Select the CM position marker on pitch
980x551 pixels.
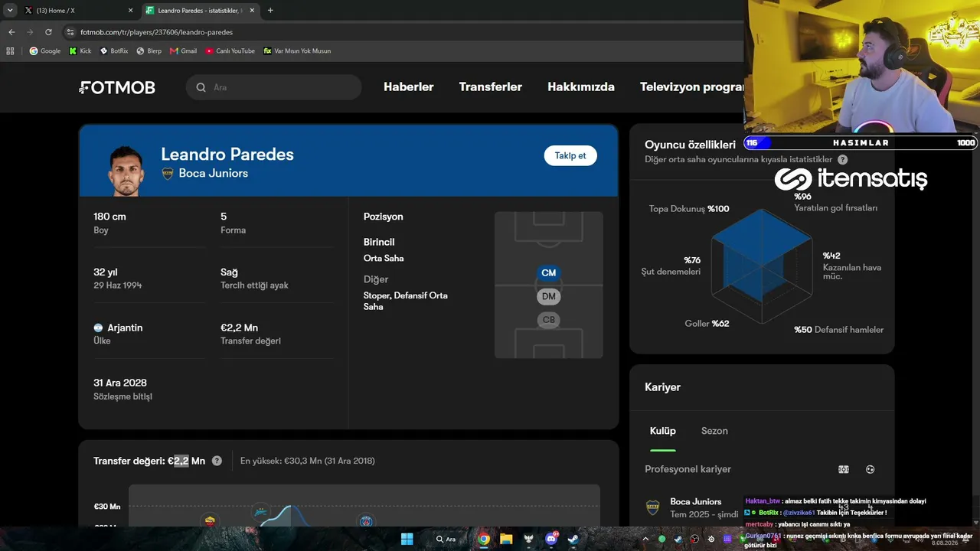pos(549,273)
